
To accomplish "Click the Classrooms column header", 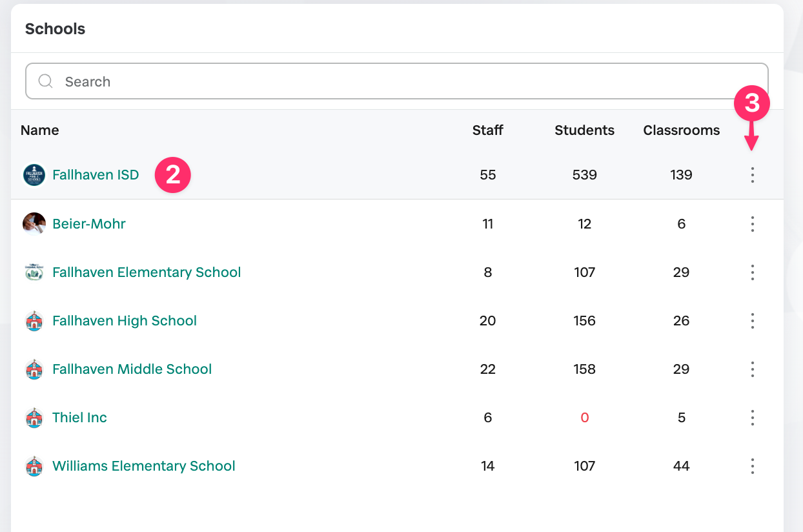I will (682, 130).
